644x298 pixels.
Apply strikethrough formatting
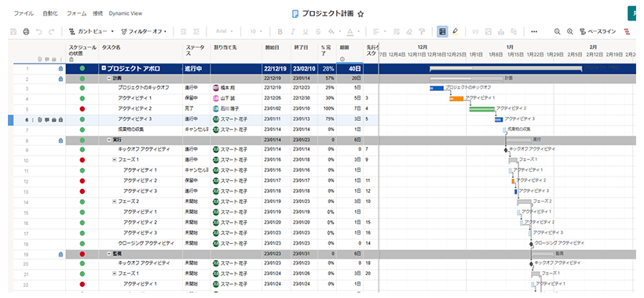(318, 31)
